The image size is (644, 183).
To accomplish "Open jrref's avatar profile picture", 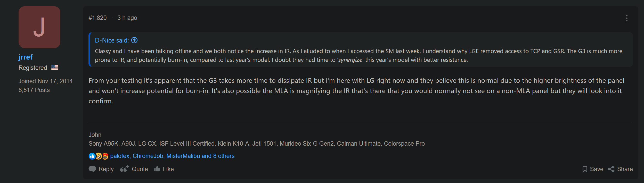I will (x=39, y=27).
